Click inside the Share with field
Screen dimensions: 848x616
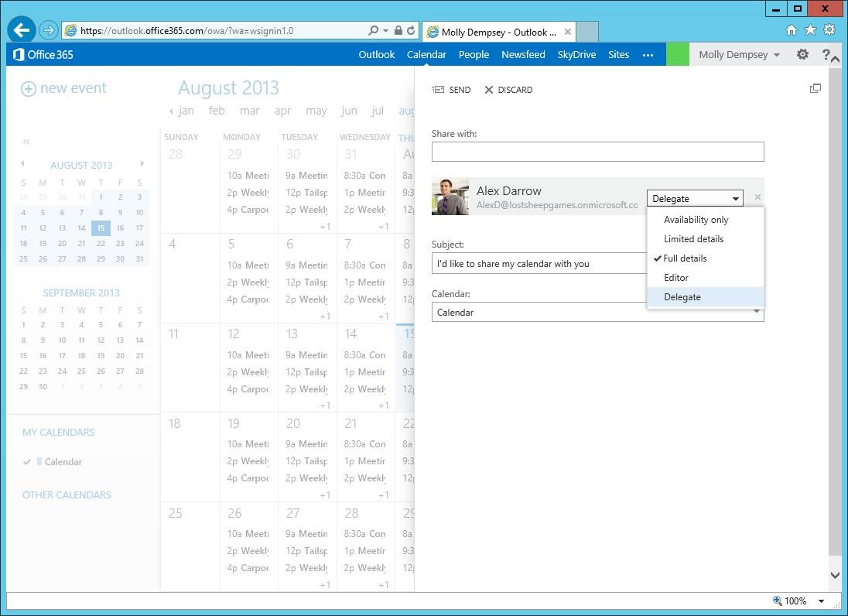pos(598,152)
